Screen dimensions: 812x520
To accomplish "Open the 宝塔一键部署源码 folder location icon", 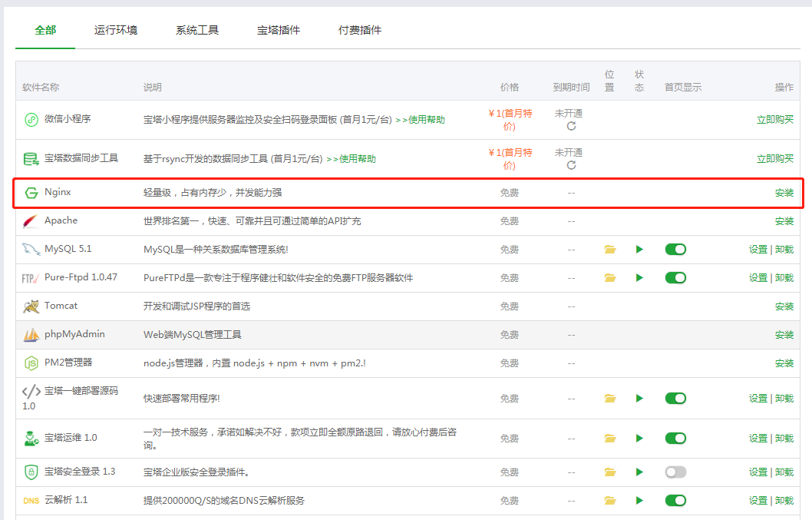I will coord(610,399).
